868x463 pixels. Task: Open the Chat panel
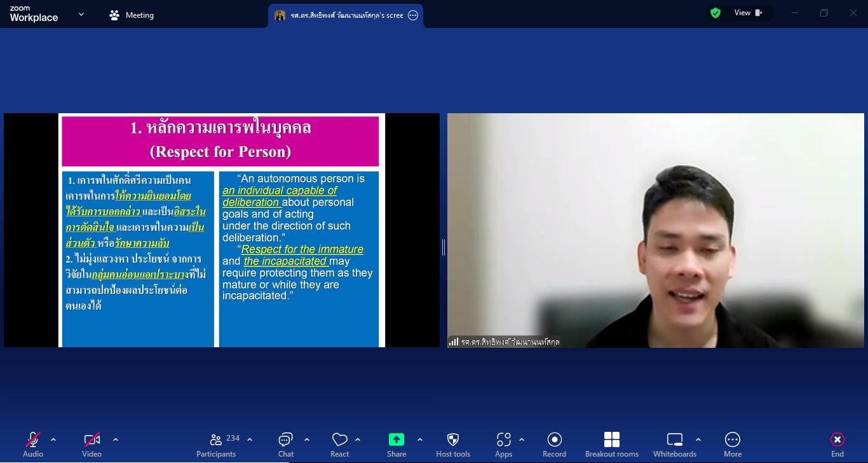(x=285, y=445)
